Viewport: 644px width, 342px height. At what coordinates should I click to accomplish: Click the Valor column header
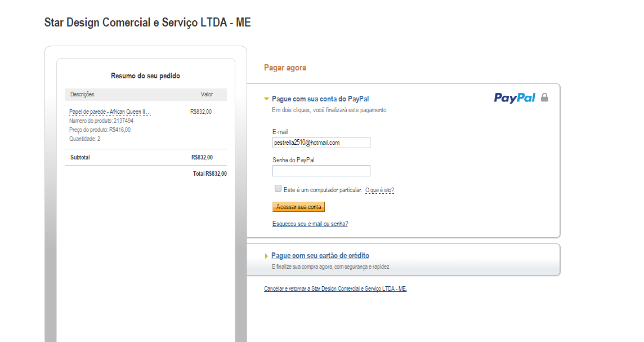207,94
